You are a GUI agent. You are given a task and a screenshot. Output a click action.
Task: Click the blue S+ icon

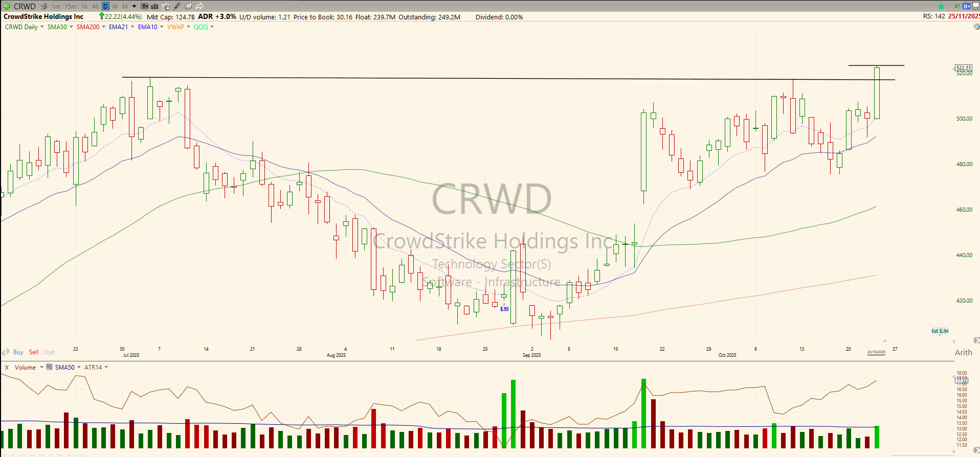tap(966, 6)
